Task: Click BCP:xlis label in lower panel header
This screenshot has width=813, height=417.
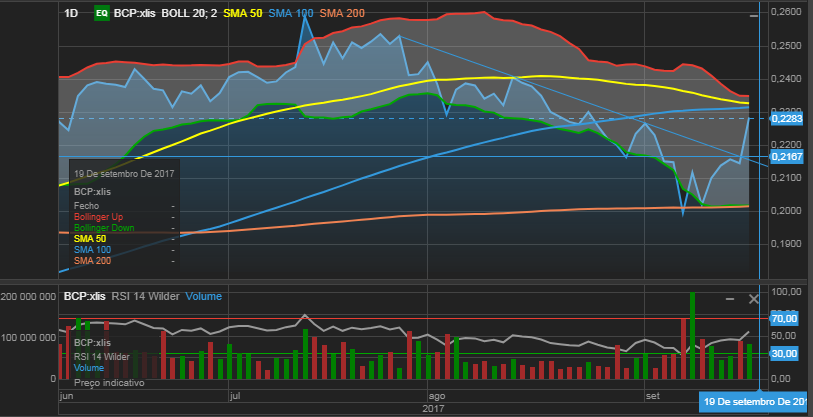Action: [85, 297]
